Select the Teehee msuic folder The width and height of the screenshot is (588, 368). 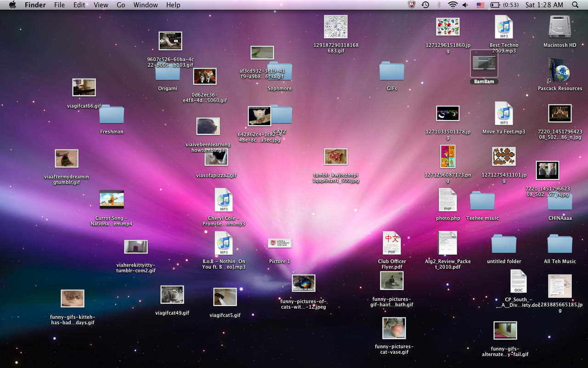[x=482, y=201]
